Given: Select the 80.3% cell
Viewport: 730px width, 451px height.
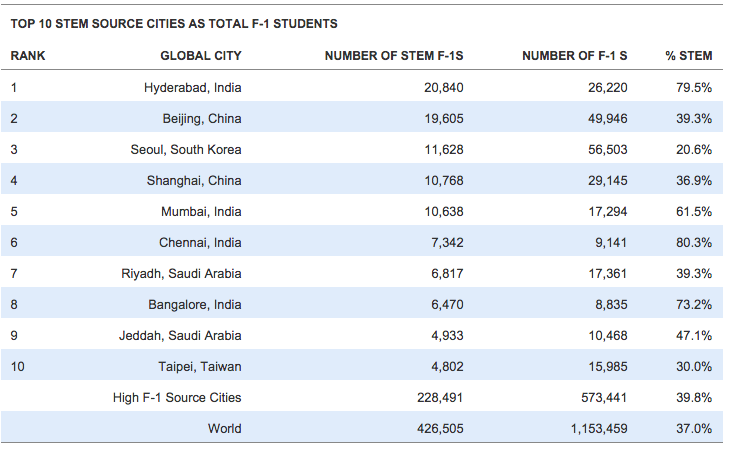Looking at the screenshot, I should point(694,242).
